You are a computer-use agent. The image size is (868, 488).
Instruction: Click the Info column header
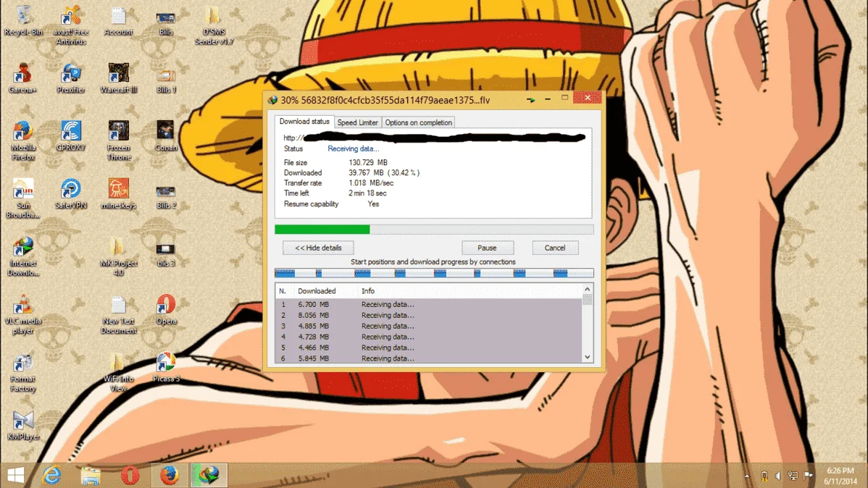point(368,291)
